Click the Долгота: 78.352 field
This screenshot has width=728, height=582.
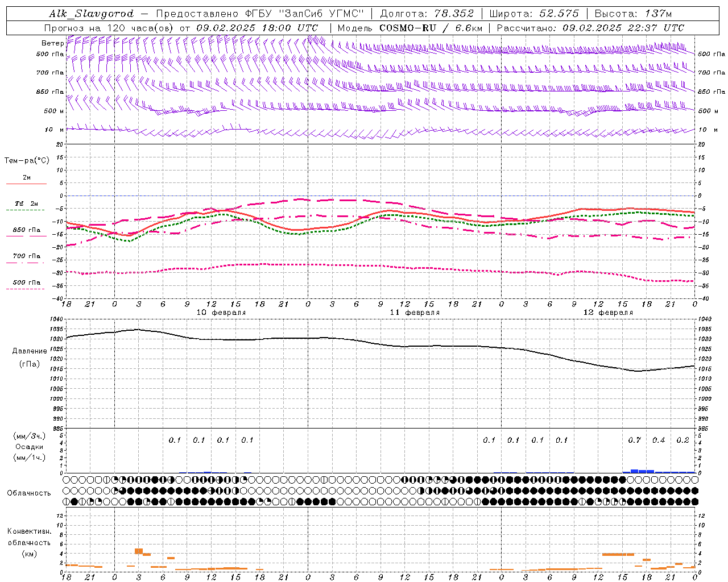tap(427, 14)
